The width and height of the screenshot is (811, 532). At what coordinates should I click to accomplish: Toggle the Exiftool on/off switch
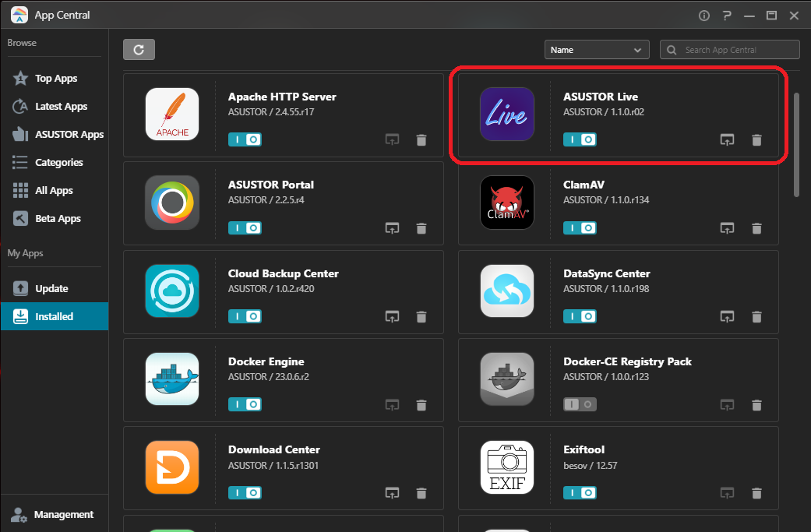click(580, 493)
